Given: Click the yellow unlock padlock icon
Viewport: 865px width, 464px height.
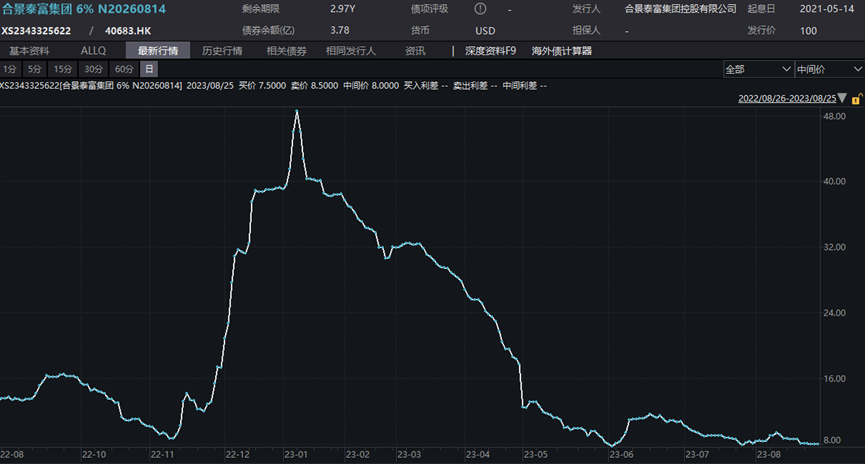Looking at the screenshot, I should (x=855, y=99).
